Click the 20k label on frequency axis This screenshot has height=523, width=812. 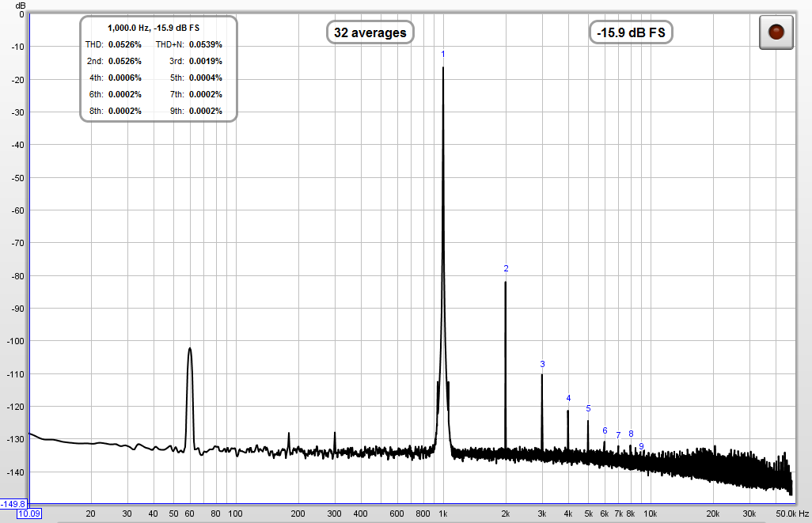(713, 514)
